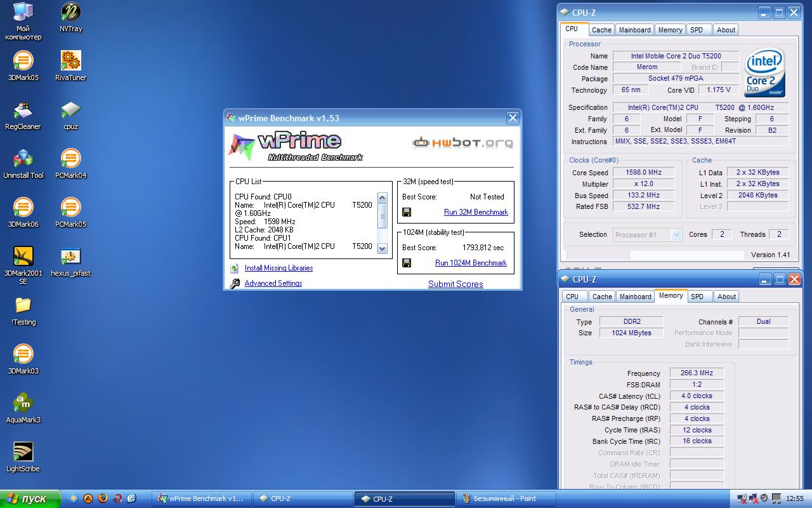Run the 32M Benchmark
This screenshot has height=508, width=812.
click(476, 212)
